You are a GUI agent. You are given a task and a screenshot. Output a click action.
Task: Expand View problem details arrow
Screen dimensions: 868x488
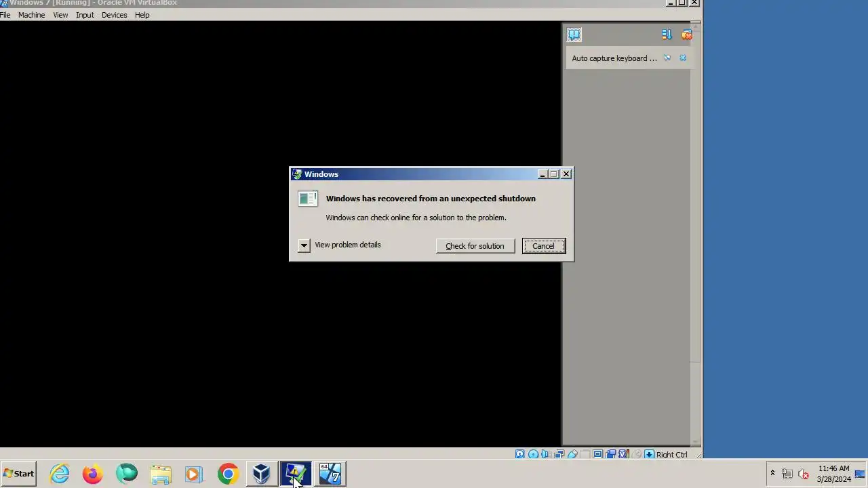coord(304,245)
